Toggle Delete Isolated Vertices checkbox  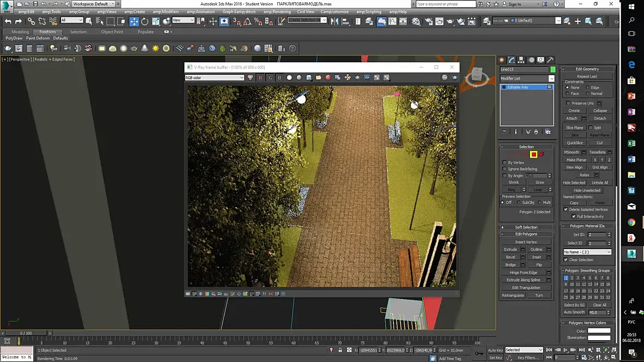566,209
